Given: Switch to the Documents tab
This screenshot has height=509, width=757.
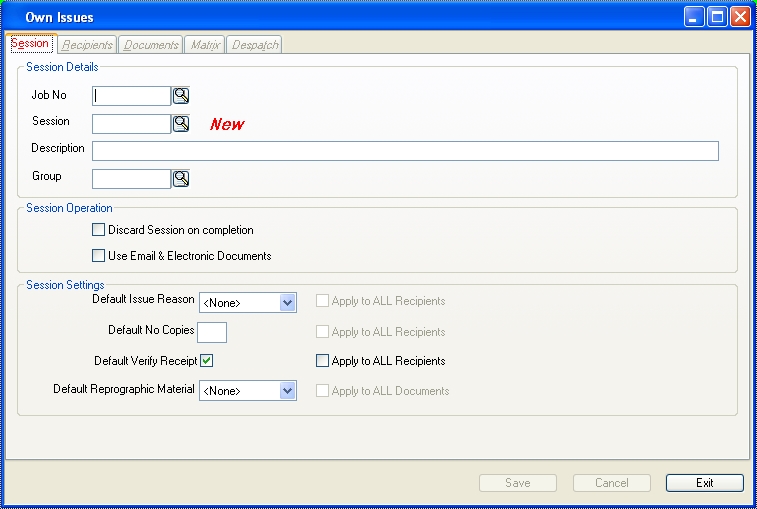Looking at the screenshot, I should (x=151, y=45).
